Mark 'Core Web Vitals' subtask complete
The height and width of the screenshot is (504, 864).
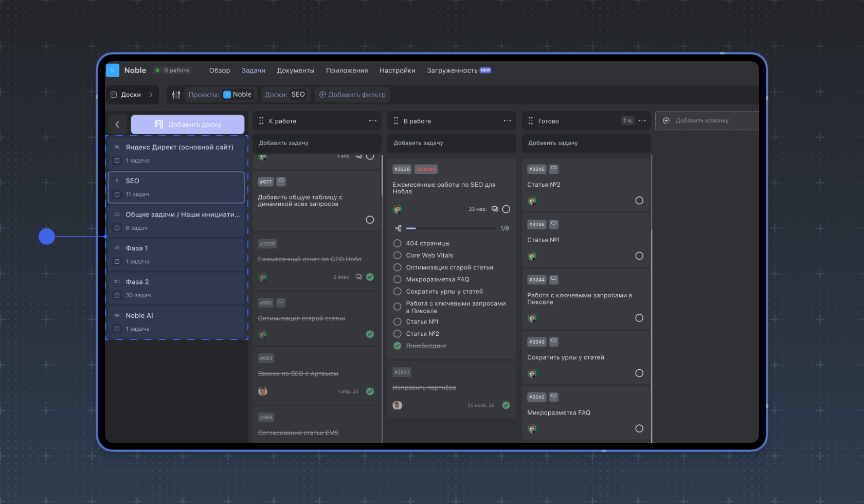(398, 255)
